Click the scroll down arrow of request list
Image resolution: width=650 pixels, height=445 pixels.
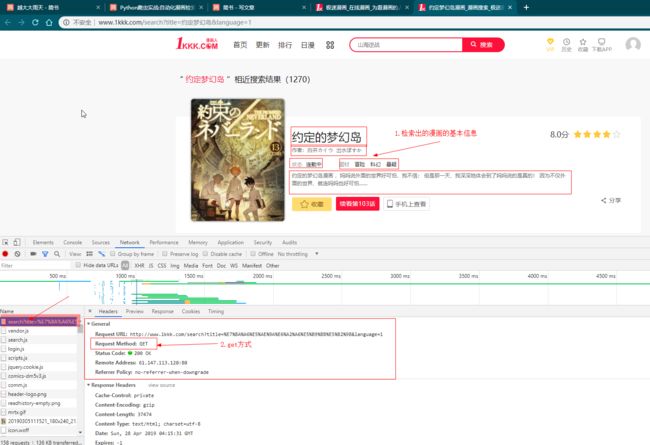[80, 432]
